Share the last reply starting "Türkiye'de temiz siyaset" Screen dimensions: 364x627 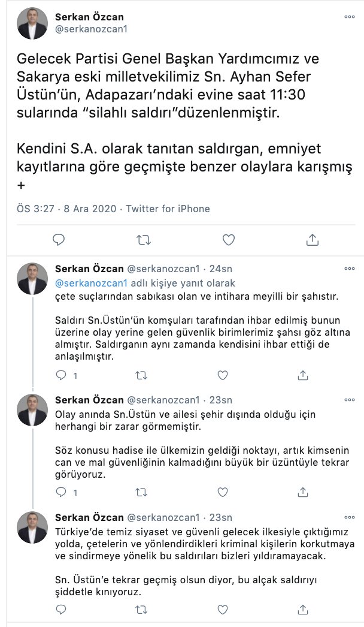pyautogui.click(x=303, y=610)
